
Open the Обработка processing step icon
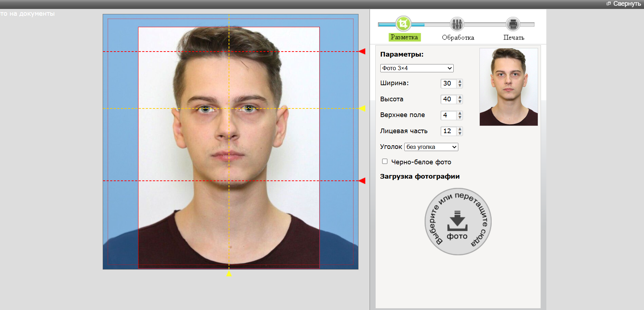point(457,24)
